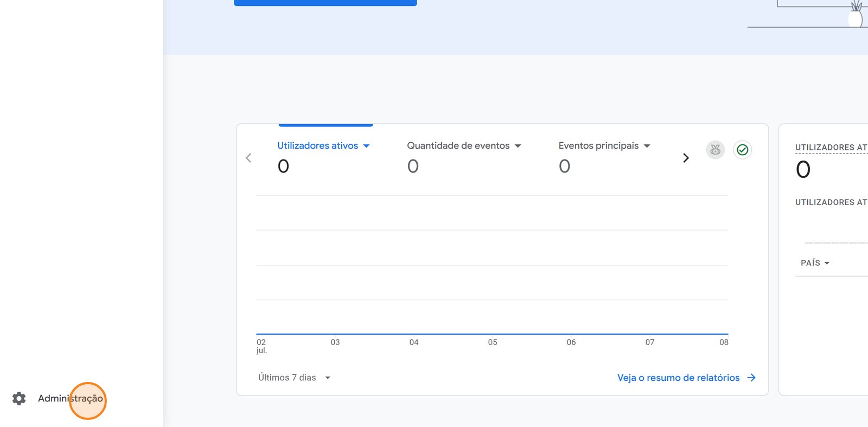Select the zero value under Eventos principais
Viewport: 868px width, 427px height.
(x=564, y=166)
